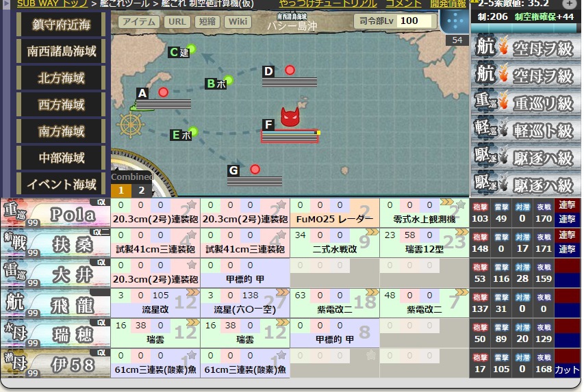584x392 pixels.
Task: Click red enemy node G marker
Action: click(255, 170)
